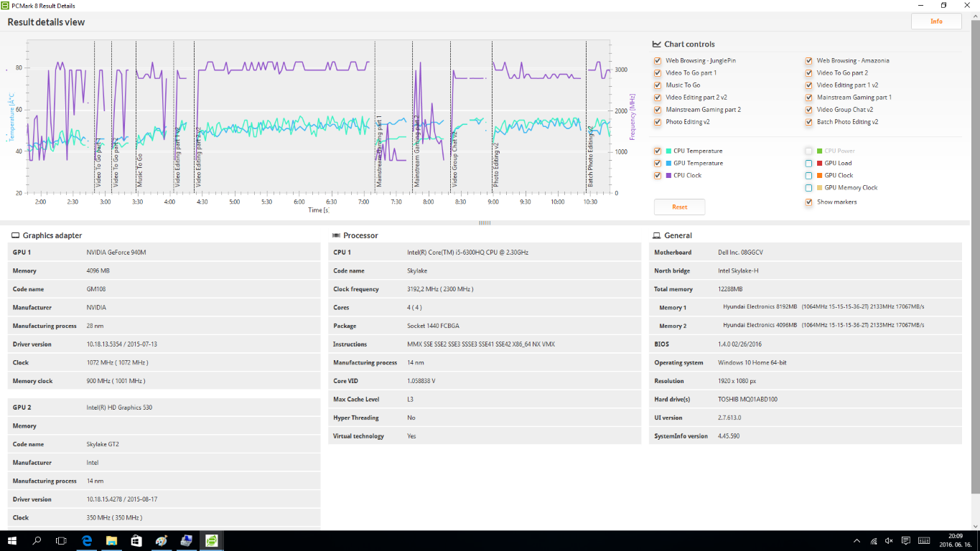Click the red GPU Load color swatch
The height and width of the screenshot is (551, 980).
tap(820, 164)
